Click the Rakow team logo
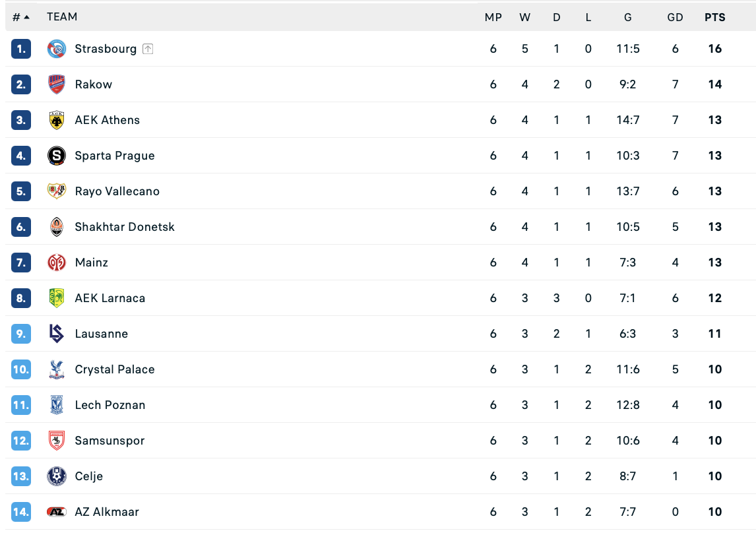The width and height of the screenshot is (756, 533). point(57,84)
